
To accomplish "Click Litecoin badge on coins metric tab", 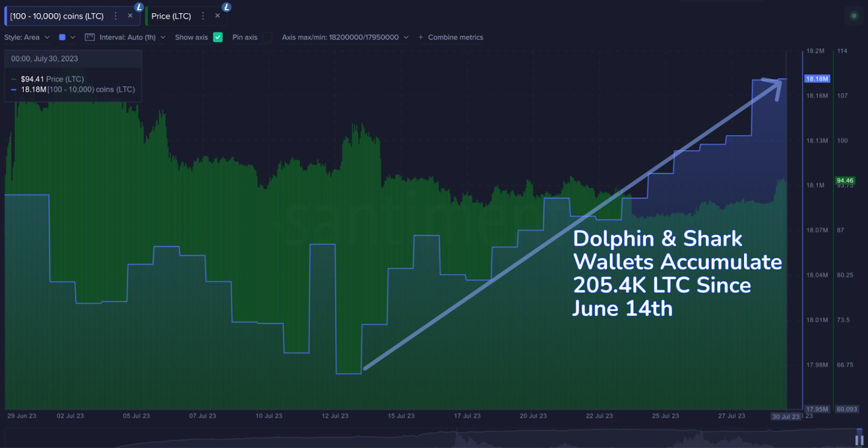I will (x=139, y=7).
